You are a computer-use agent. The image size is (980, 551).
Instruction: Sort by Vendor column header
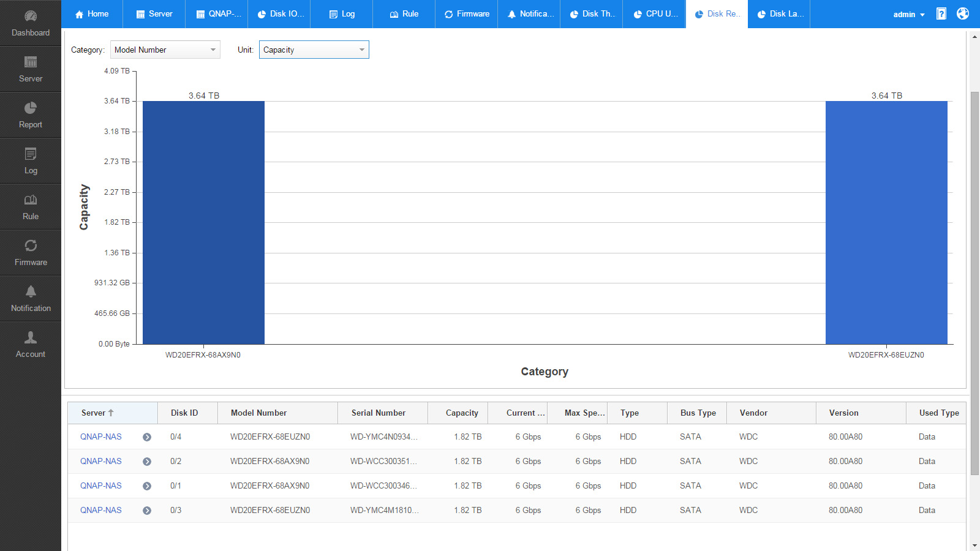coord(771,413)
